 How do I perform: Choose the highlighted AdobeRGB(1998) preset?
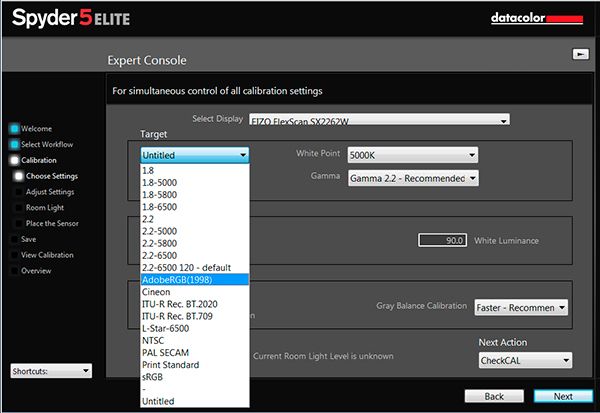[x=195, y=280]
